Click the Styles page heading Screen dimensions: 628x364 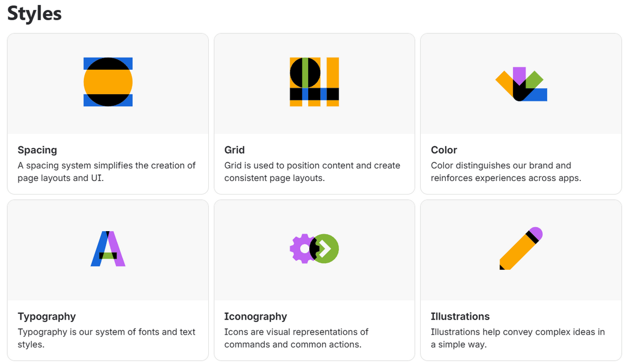pyautogui.click(x=35, y=14)
